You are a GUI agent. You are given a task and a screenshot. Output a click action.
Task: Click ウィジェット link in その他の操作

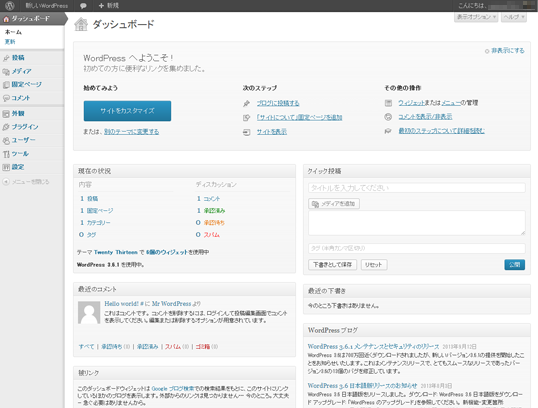[x=411, y=103]
